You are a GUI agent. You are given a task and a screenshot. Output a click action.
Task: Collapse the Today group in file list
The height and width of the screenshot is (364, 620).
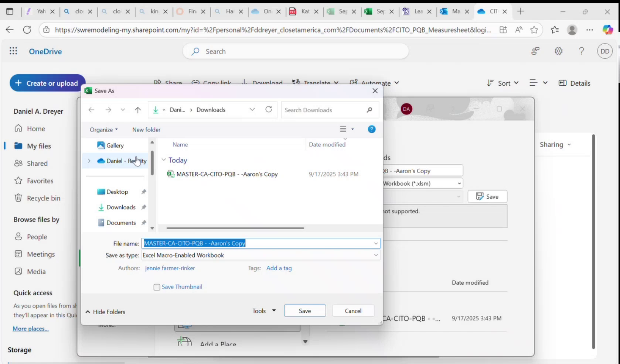164,160
